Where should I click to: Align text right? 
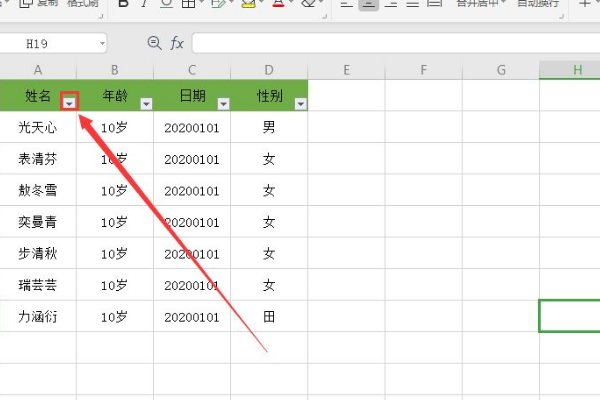(391, 4)
